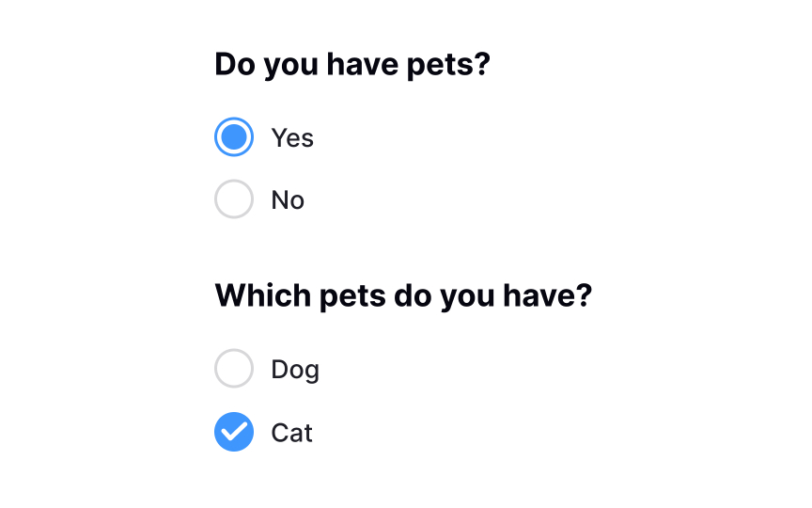Click the "Which pets do you have?" heading
The width and height of the screenshot is (812, 508).
403,296
